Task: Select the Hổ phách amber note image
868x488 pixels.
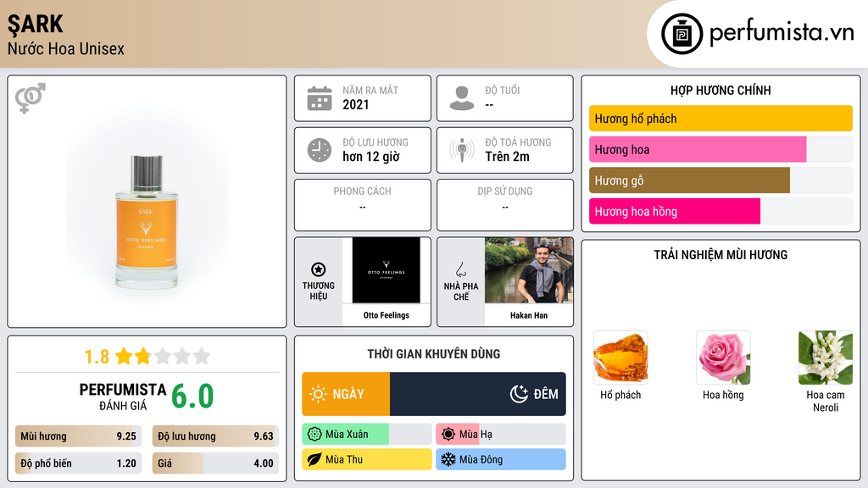Action: point(620,358)
